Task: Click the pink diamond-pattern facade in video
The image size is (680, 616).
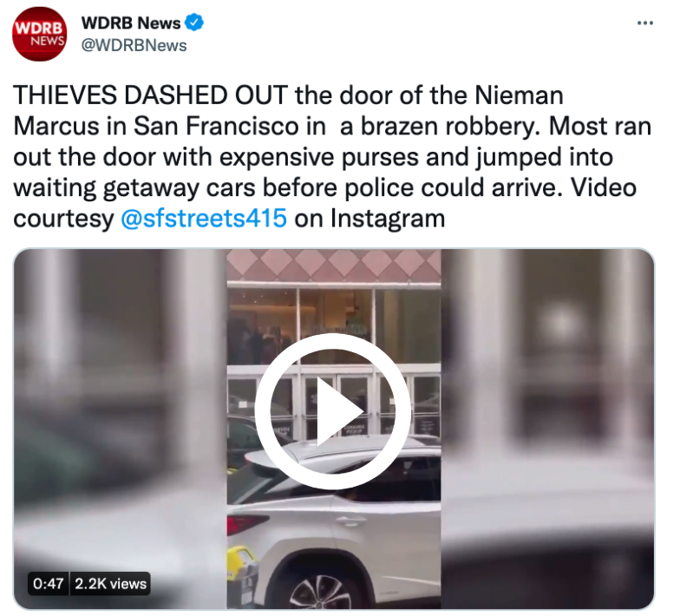Action: click(334, 265)
